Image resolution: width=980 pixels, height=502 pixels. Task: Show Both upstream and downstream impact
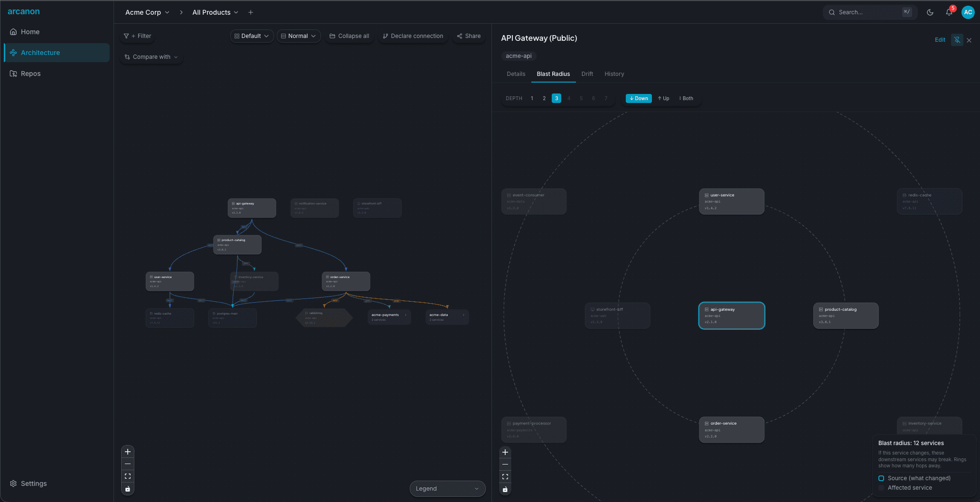tap(686, 98)
